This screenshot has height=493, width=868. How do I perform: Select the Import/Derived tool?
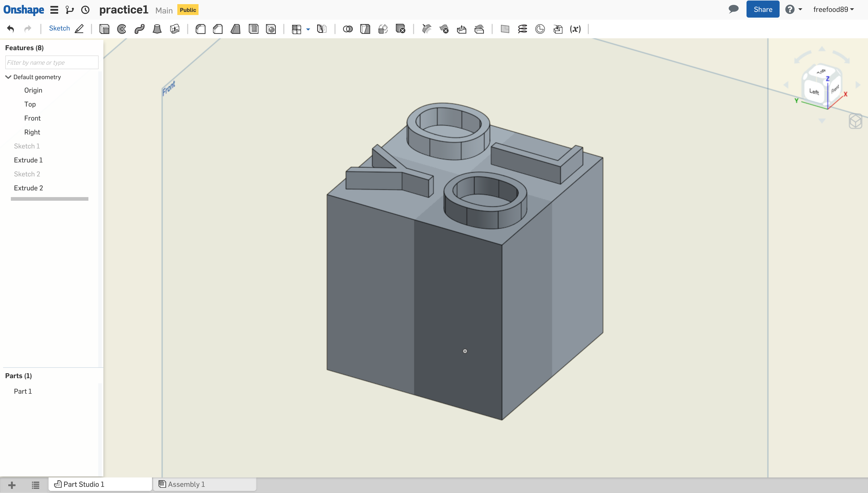[x=558, y=29]
